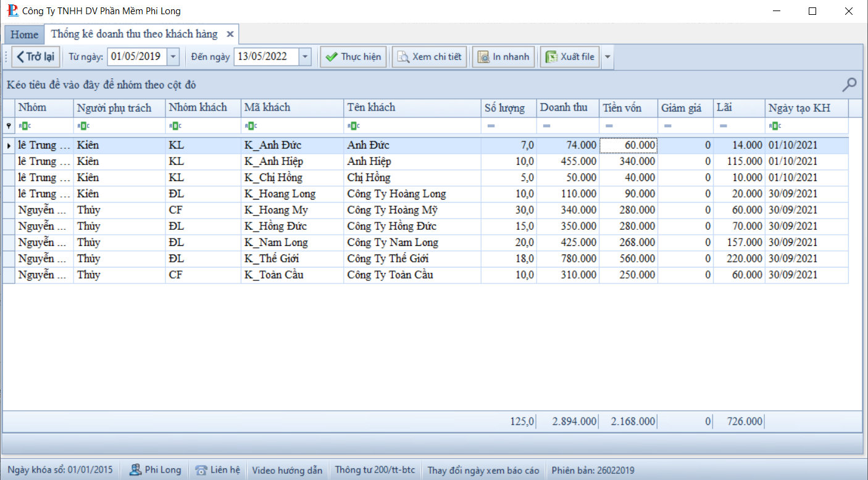Select cell K_Toàn Cầu
The image size is (868, 480).
point(292,274)
